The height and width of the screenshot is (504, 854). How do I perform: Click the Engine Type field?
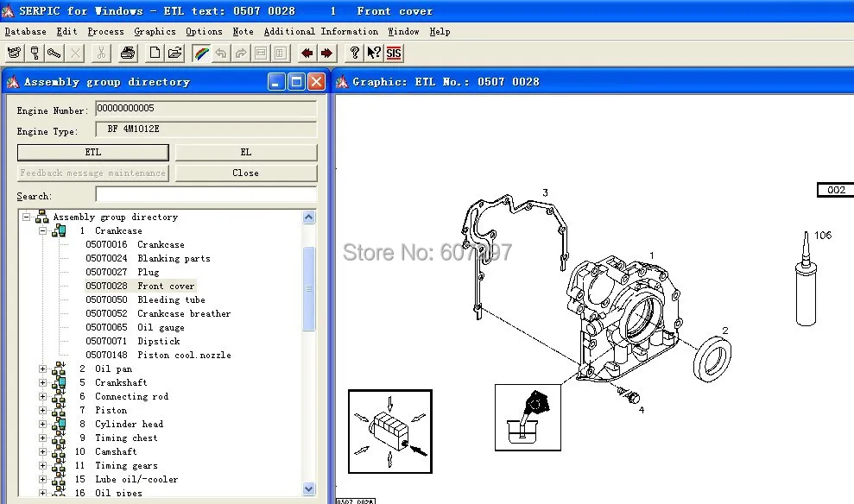pyautogui.click(x=206, y=129)
